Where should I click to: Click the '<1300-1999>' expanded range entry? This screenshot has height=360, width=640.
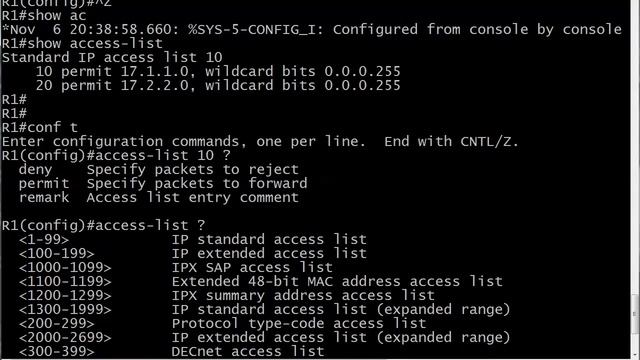pyautogui.click(x=65, y=309)
